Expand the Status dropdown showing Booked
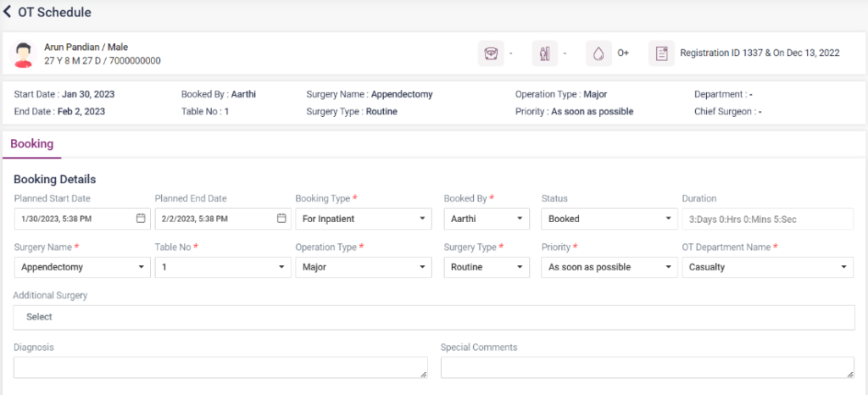Screen dimensions: 868x395 pos(608,219)
